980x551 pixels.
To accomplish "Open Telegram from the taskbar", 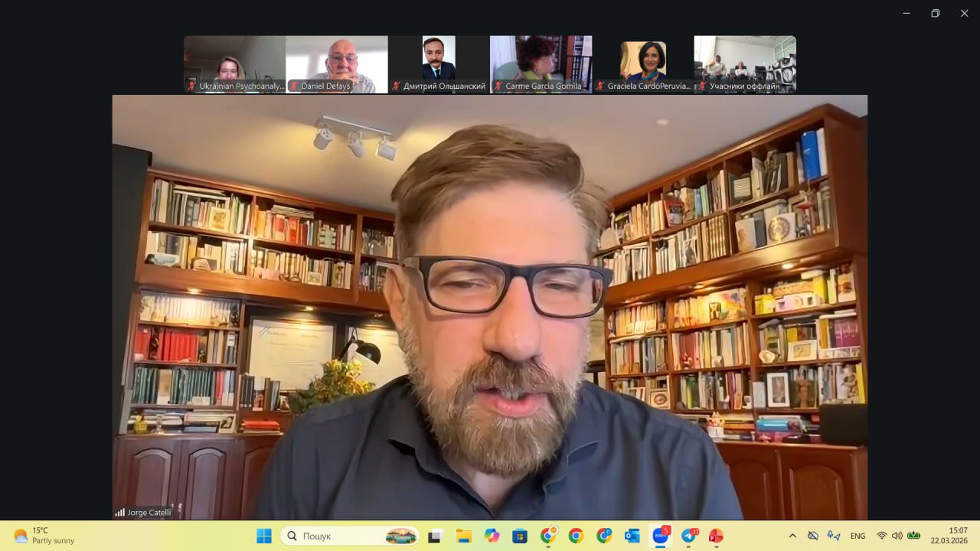I will tap(688, 536).
